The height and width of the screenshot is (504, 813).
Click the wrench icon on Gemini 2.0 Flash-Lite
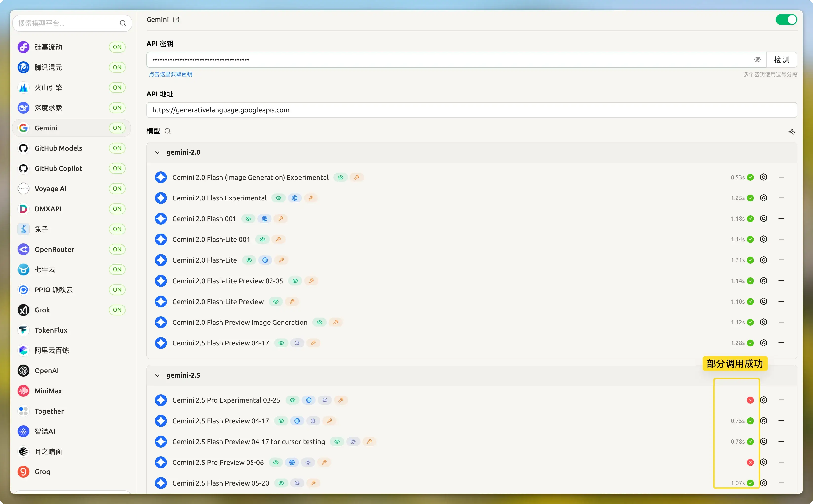(281, 260)
